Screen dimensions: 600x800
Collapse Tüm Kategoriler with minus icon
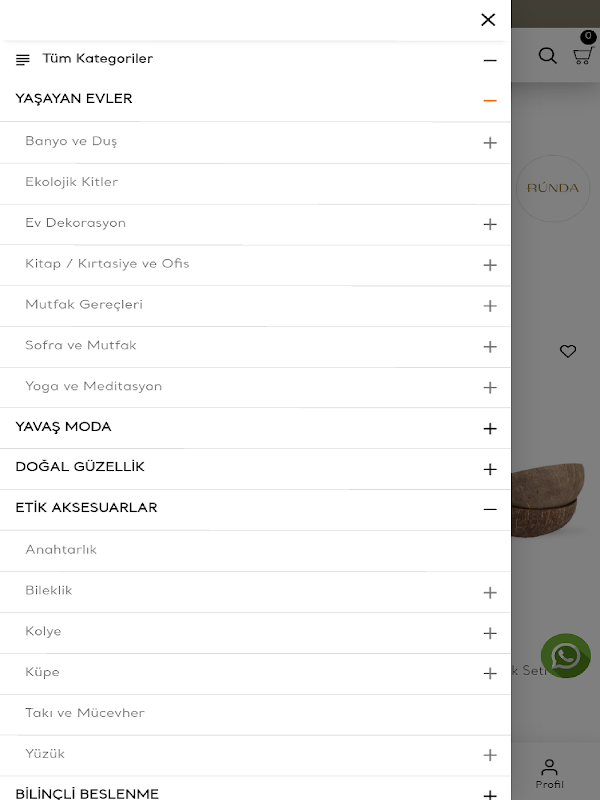point(490,61)
